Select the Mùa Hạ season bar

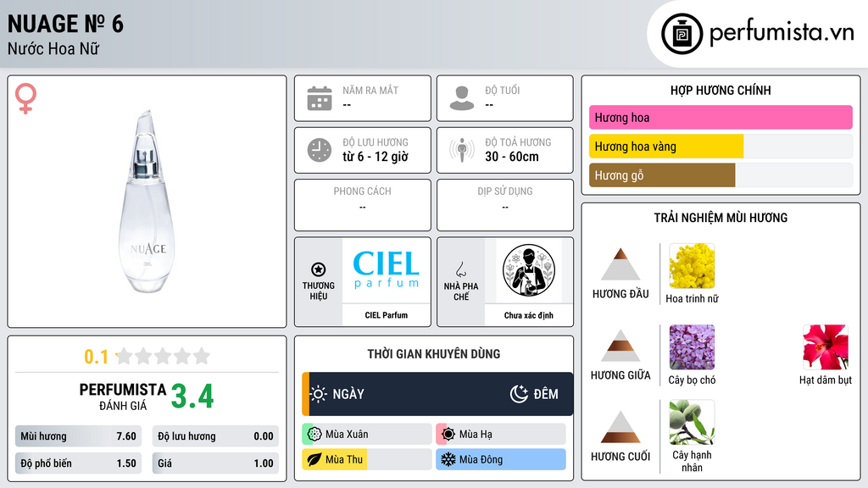[x=500, y=435]
